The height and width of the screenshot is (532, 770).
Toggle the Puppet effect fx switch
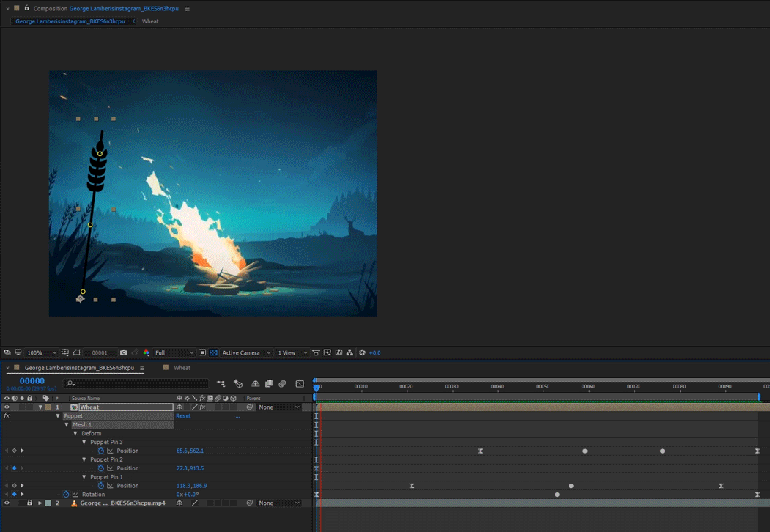(7, 416)
